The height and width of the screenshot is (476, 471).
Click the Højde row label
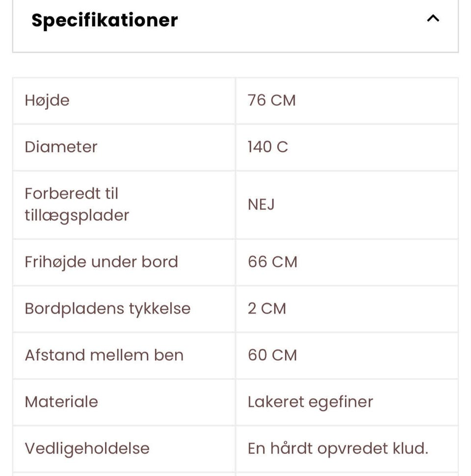click(x=47, y=100)
